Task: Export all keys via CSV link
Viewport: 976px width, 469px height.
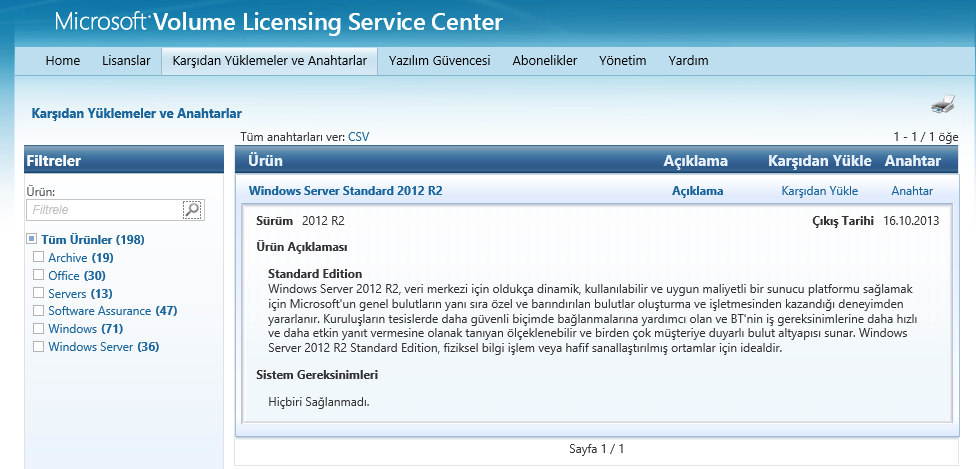Action: 358,137
